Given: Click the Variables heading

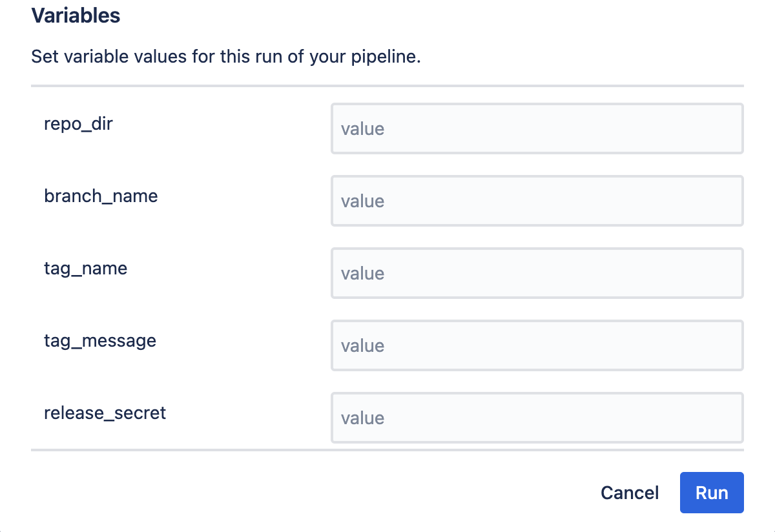Looking at the screenshot, I should (x=76, y=15).
